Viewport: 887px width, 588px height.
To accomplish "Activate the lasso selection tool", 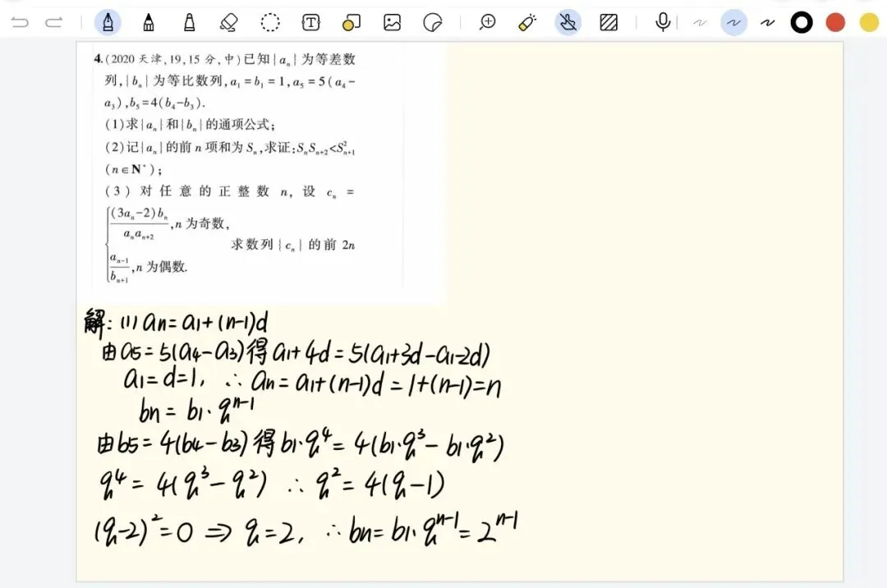I will coord(269,22).
